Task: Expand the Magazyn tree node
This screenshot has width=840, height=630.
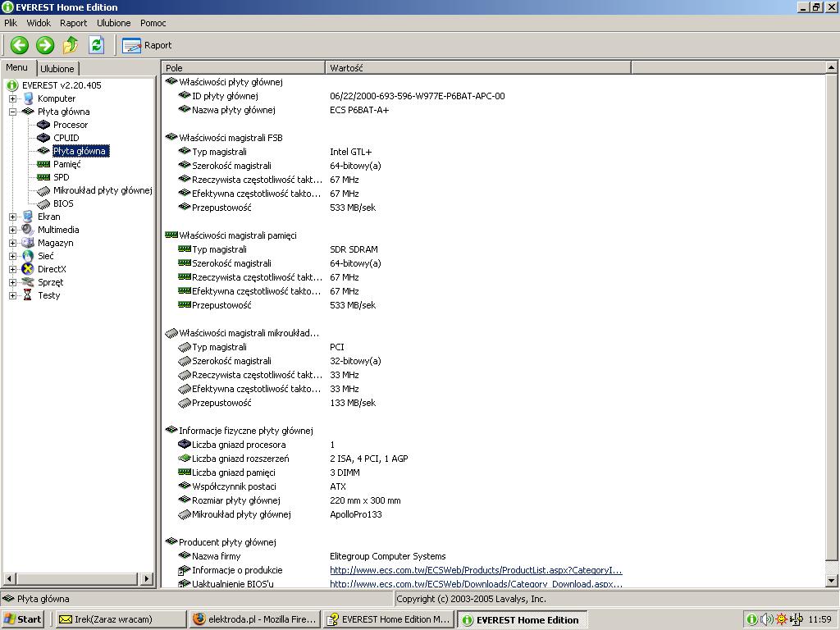Action: point(12,243)
